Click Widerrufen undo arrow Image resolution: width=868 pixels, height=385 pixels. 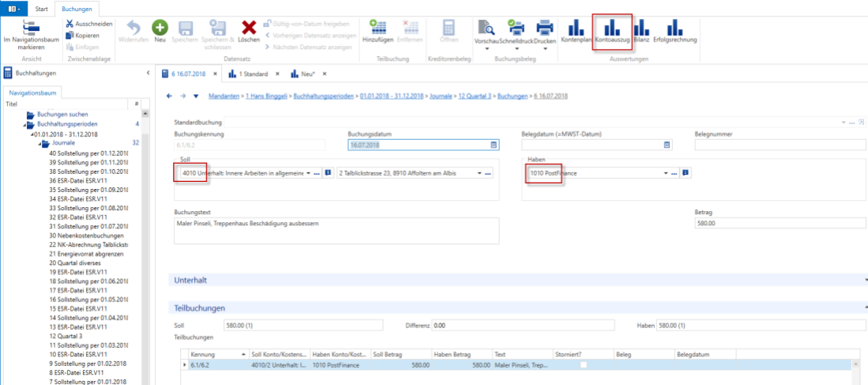coord(134,27)
